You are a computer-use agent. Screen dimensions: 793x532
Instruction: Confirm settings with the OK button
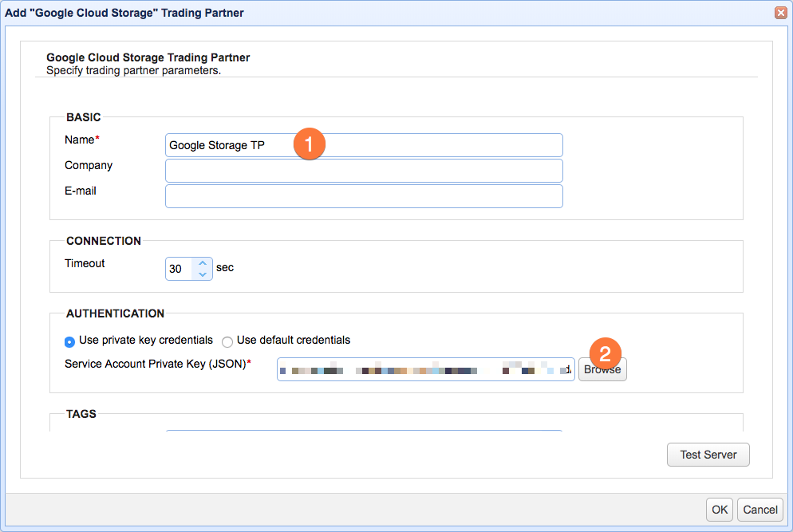[719, 509]
